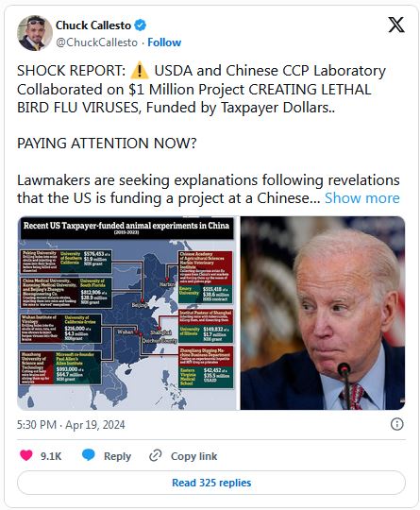Click the chain link copy icon
The width and height of the screenshot is (420, 510).
point(156,455)
